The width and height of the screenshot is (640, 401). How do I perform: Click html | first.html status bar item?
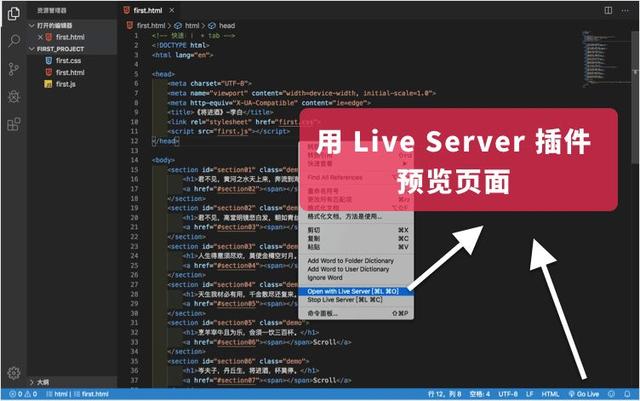point(77,394)
